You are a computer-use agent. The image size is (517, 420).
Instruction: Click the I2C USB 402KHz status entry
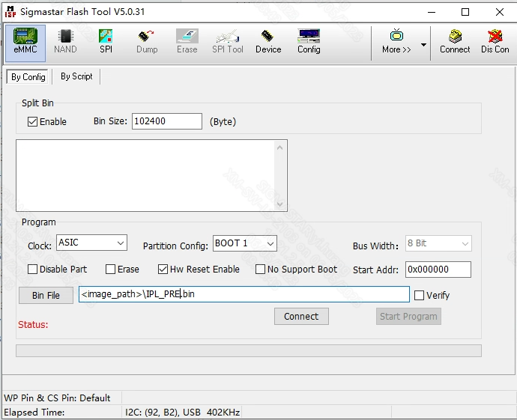(x=182, y=412)
